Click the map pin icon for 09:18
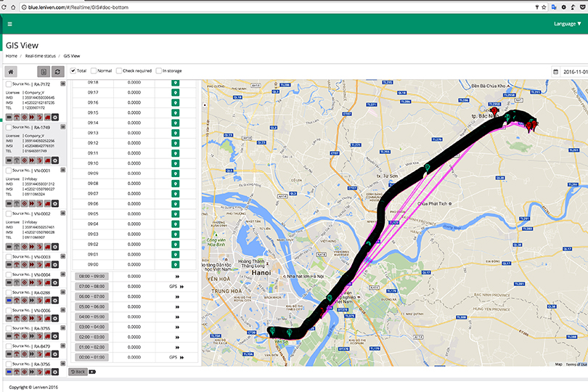 click(x=175, y=83)
